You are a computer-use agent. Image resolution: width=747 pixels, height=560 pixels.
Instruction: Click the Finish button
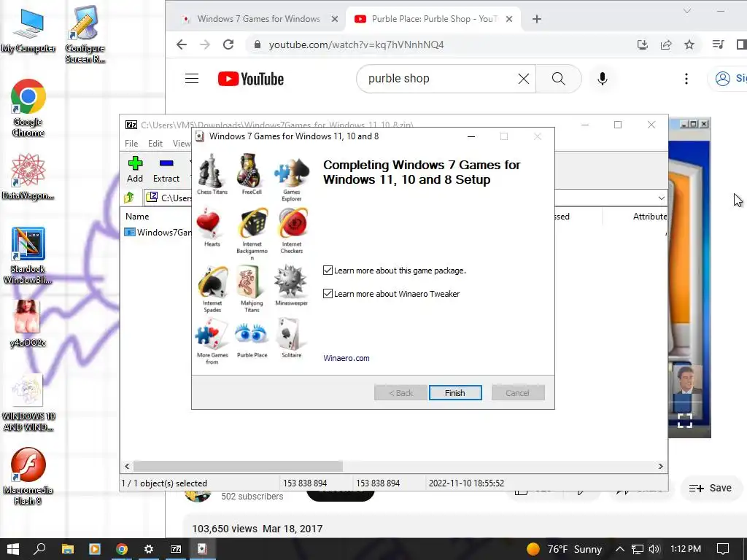coord(455,393)
